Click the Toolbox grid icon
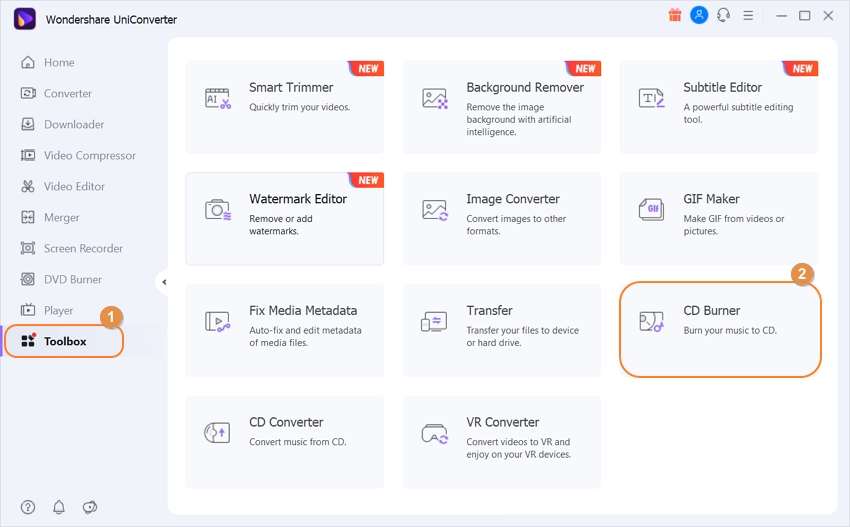850x527 pixels. tap(28, 340)
